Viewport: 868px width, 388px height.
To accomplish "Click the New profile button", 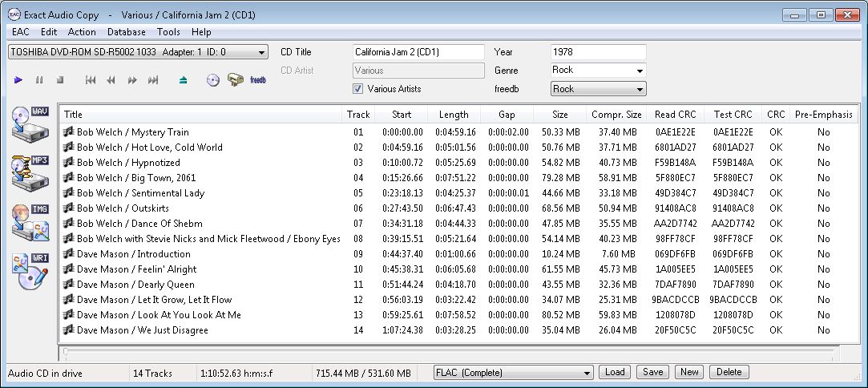I will (689, 372).
